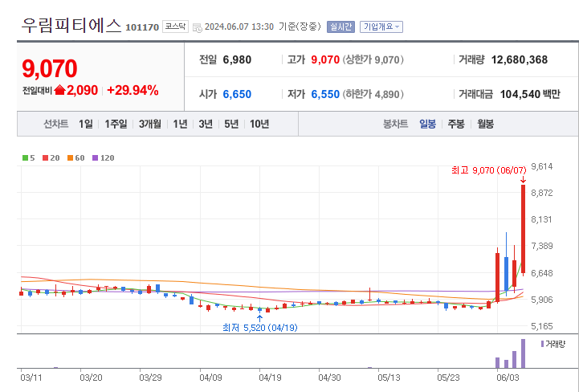The image size is (579, 392).
Task: Open the 기업개요 dropdown
Action: [381, 27]
